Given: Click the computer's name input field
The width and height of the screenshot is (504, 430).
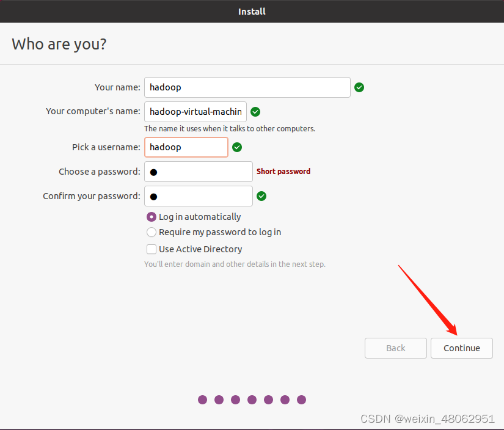Looking at the screenshot, I should click(x=195, y=112).
